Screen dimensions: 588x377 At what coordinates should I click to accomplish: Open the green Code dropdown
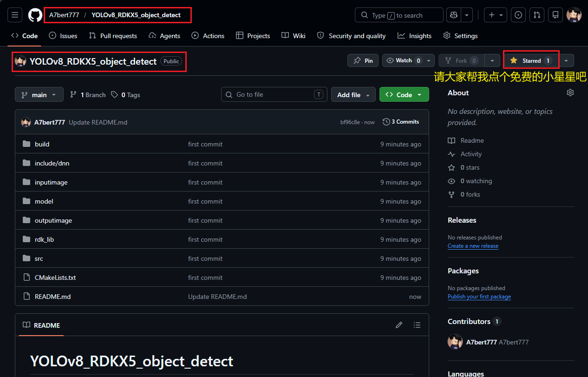404,94
